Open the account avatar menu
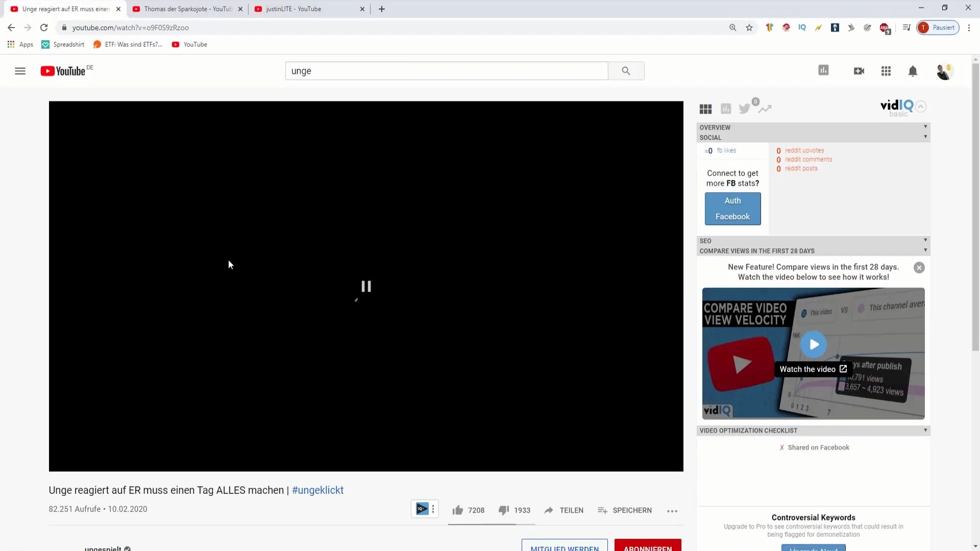Screen dimensions: 980x551 coord(945,71)
